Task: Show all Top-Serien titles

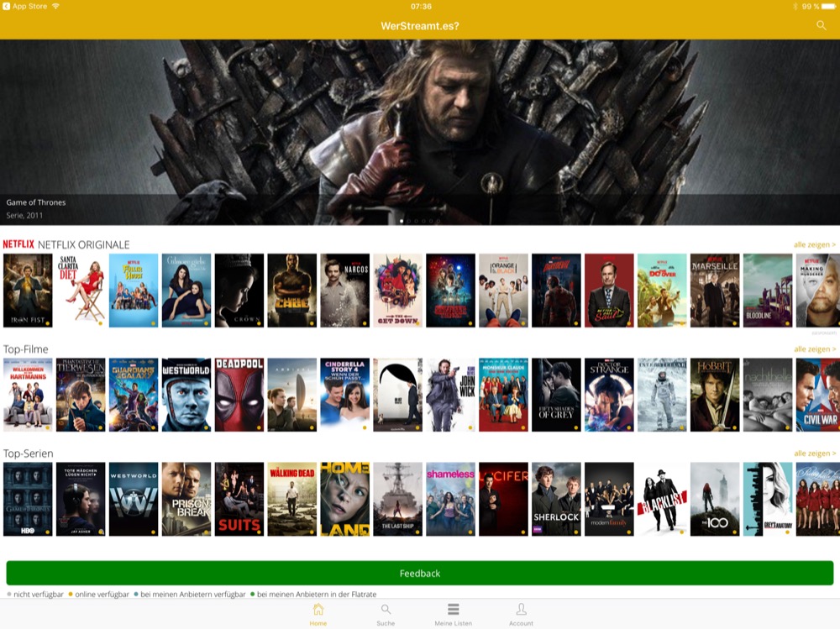Action: (x=814, y=453)
